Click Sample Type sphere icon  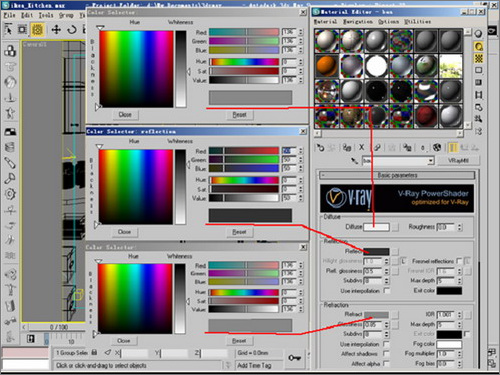[479, 34]
